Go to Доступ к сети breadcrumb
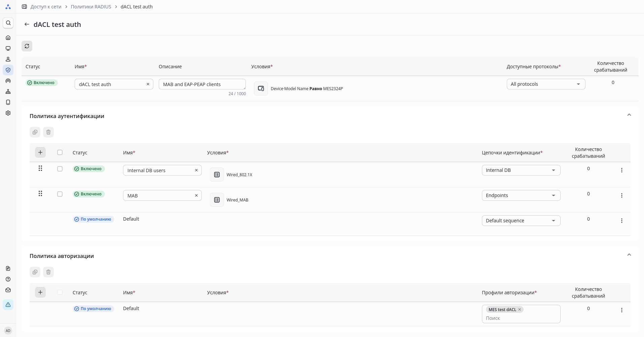644x337 pixels. tap(46, 7)
